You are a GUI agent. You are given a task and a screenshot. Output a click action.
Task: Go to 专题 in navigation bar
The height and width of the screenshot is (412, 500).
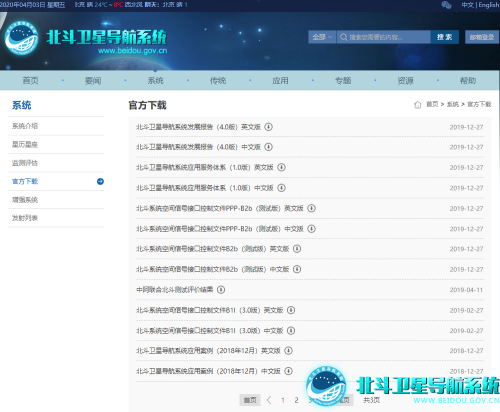click(x=343, y=80)
